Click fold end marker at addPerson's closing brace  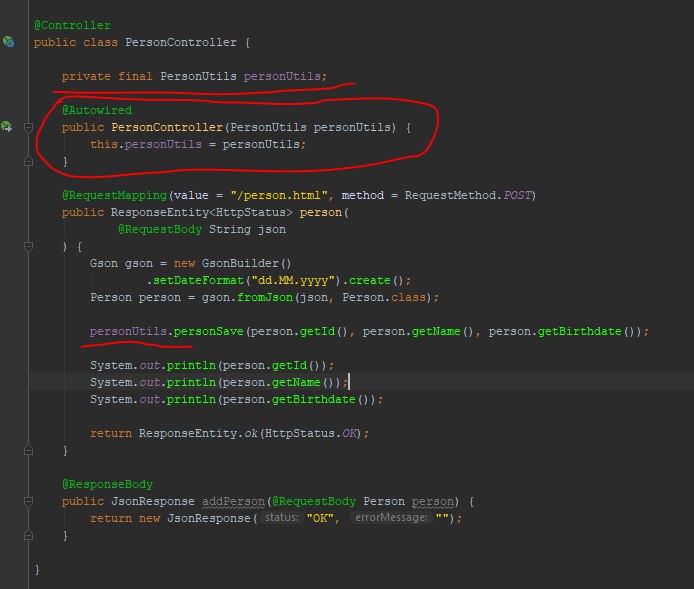[x=28, y=535]
